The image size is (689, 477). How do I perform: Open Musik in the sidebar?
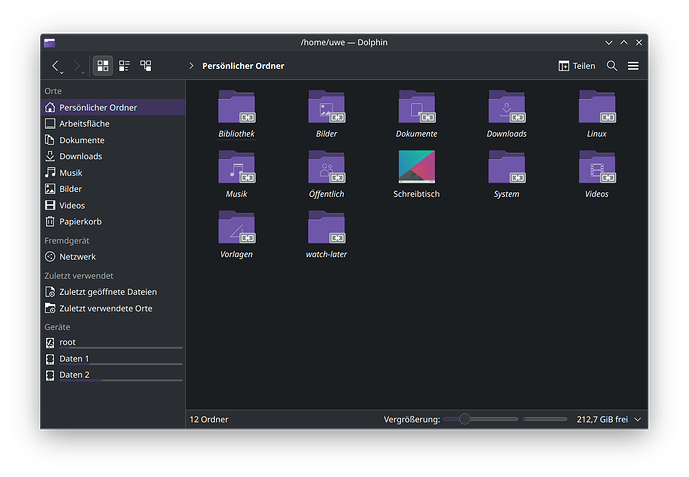tap(113, 173)
